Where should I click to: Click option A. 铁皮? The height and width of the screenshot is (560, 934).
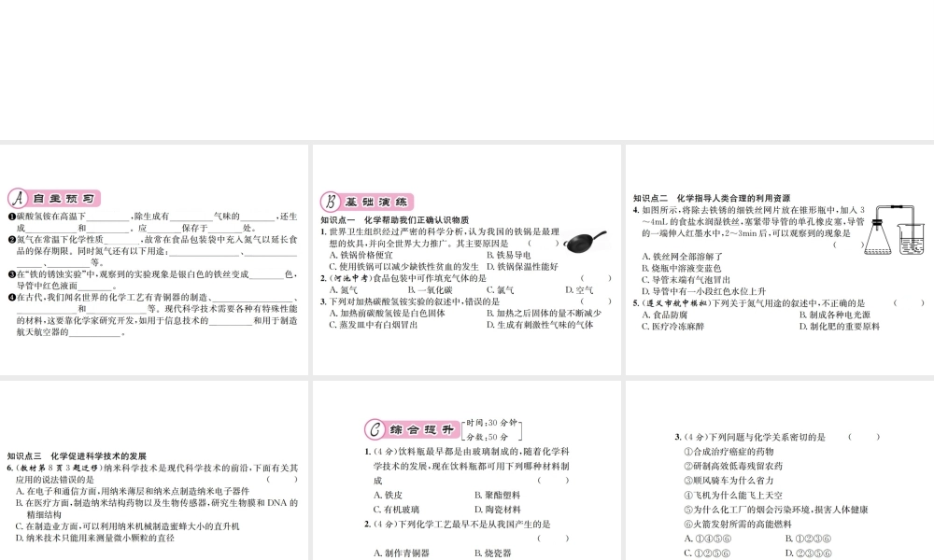[x=388, y=495]
